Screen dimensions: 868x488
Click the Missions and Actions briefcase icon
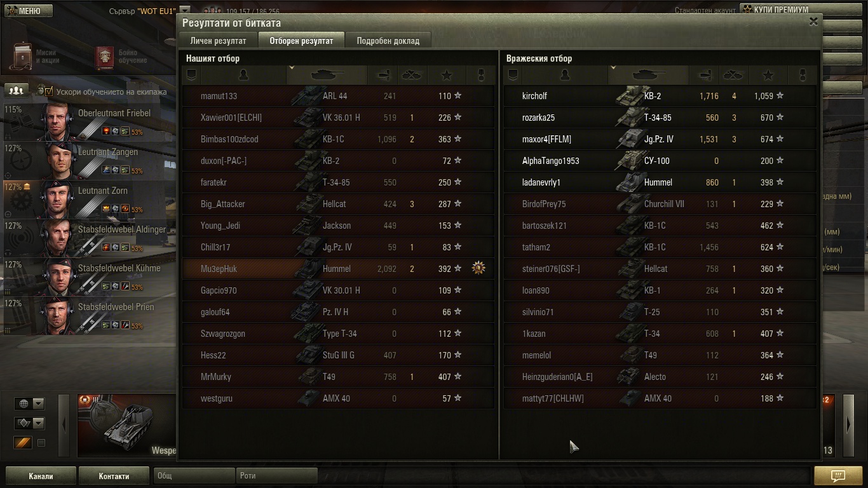pos(24,57)
